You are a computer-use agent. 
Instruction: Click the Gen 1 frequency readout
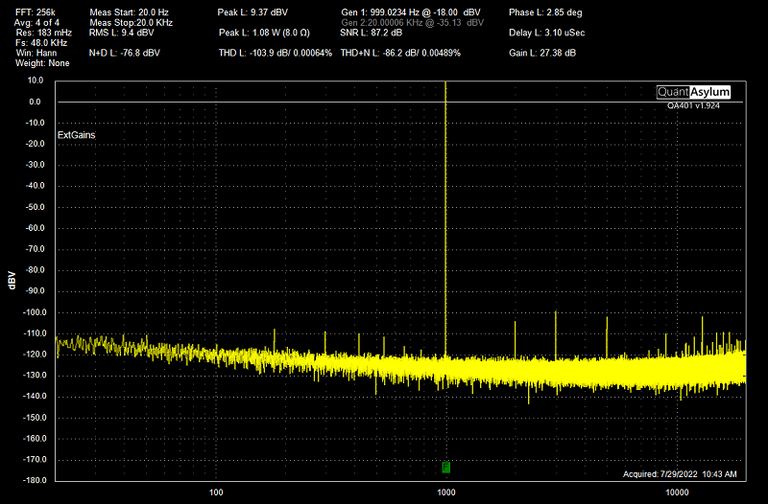tap(411, 12)
